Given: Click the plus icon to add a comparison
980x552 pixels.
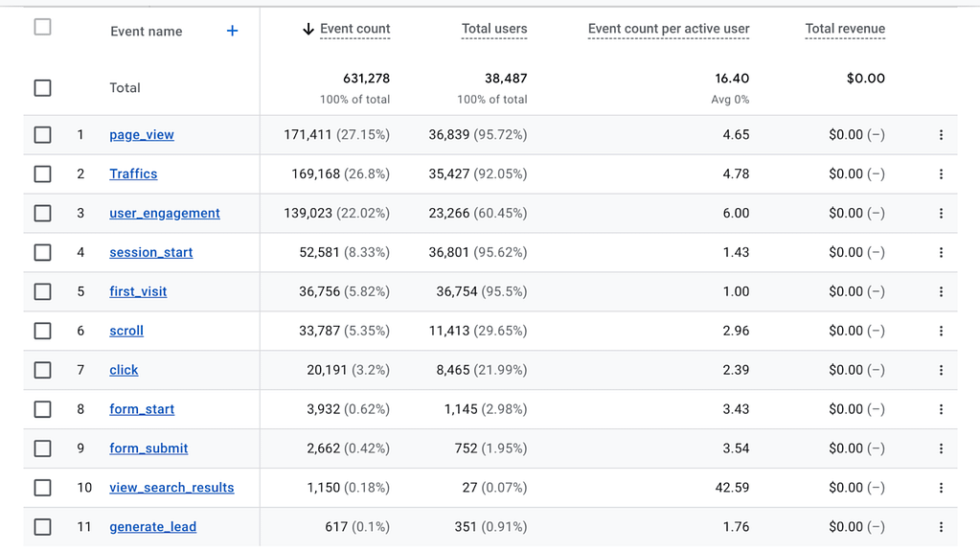Looking at the screenshot, I should [231, 31].
